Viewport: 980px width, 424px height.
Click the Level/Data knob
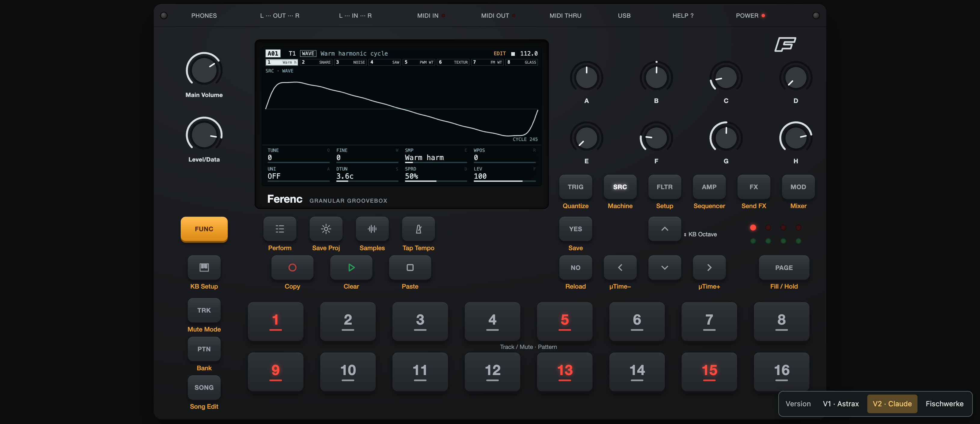tap(204, 135)
